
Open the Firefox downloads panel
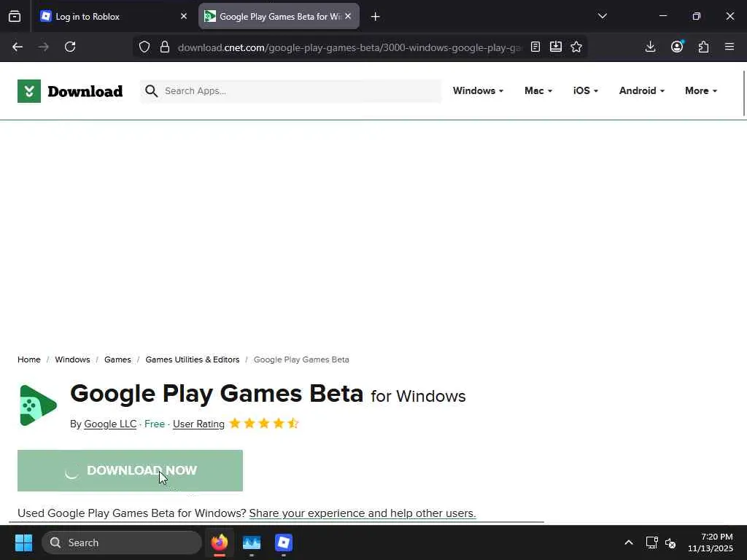click(650, 47)
